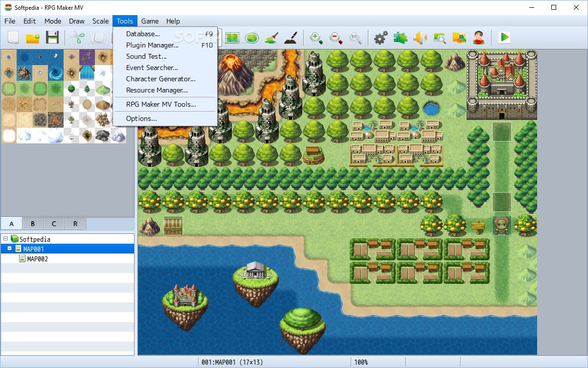Open the Help menu
588x368 pixels.
click(x=173, y=21)
